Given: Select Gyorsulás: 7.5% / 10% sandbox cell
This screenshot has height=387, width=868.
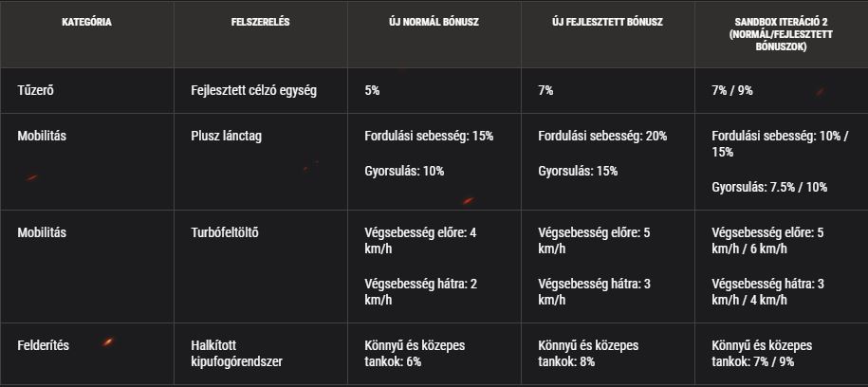Looking at the screenshot, I should pos(769,187).
